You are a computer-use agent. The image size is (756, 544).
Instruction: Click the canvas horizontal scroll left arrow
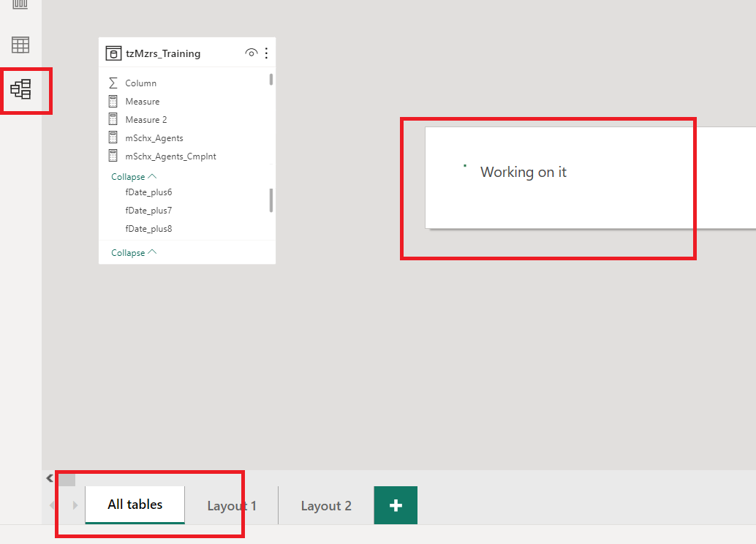pos(50,478)
